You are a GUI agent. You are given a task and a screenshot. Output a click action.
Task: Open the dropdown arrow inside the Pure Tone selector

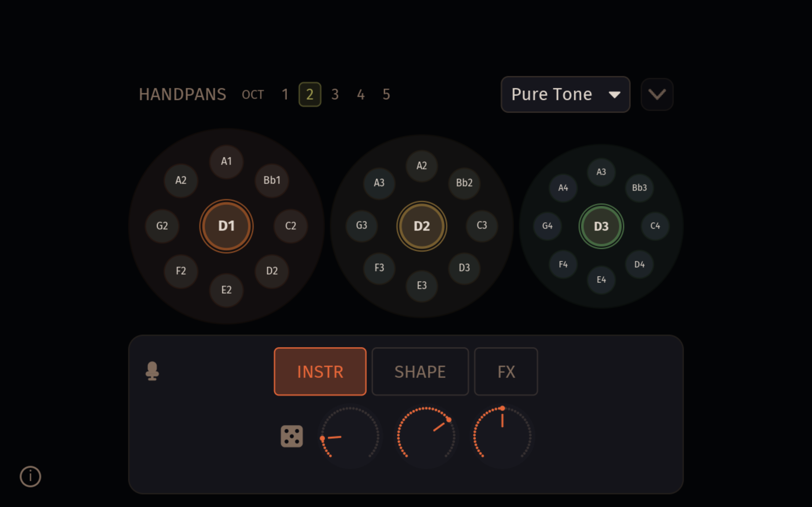615,95
